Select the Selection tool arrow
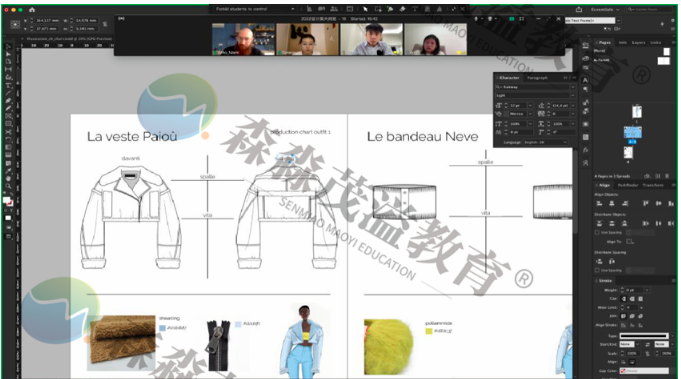Viewport: 681px width, 379px height. click(x=8, y=46)
